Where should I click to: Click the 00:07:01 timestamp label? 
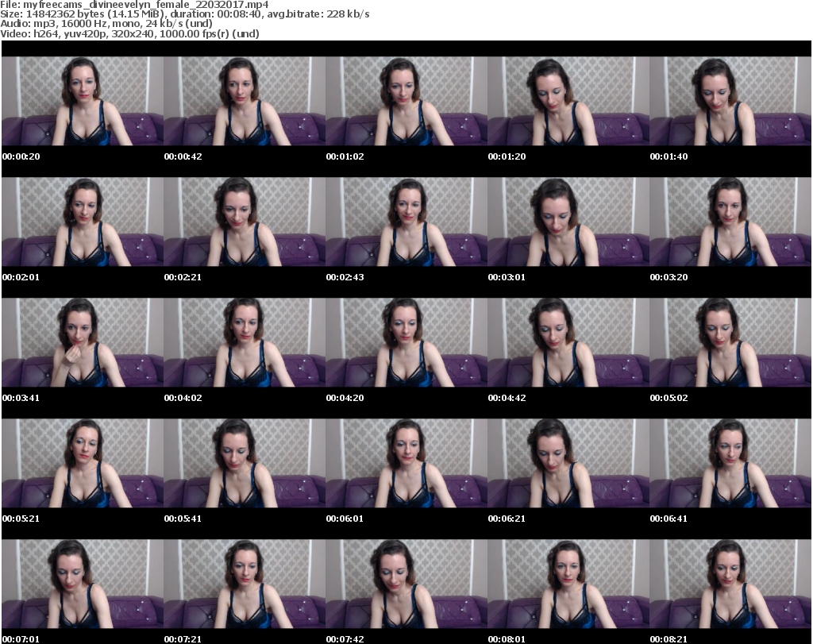click(21, 639)
